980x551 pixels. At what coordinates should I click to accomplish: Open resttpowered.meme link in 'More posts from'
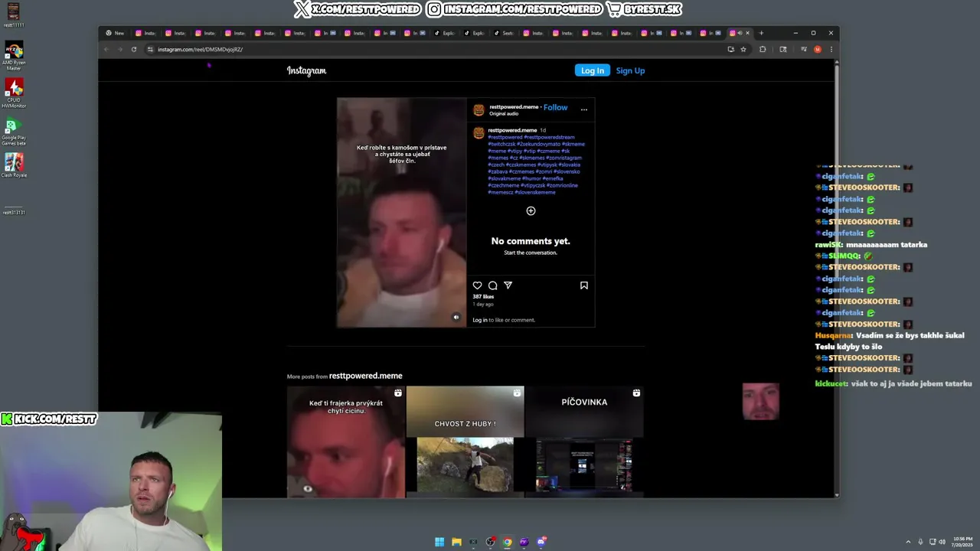365,376
